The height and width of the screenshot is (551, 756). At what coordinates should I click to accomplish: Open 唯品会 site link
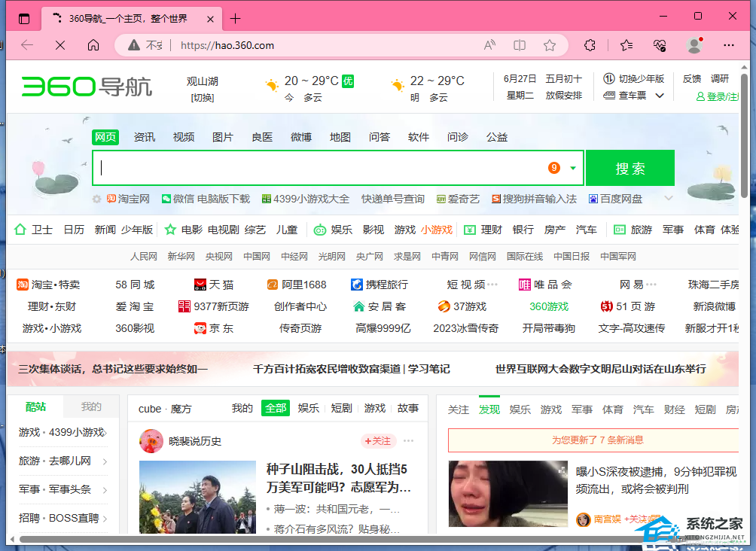(545, 285)
